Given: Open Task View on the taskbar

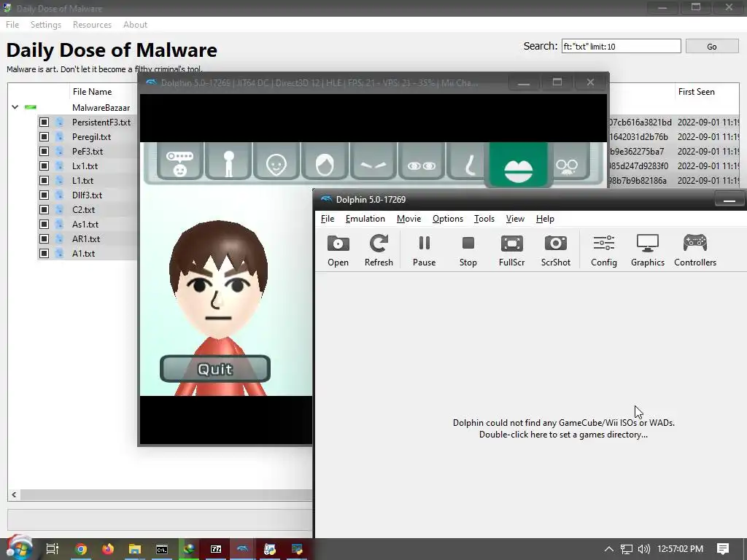Looking at the screenshot, I should coord(52,549).
